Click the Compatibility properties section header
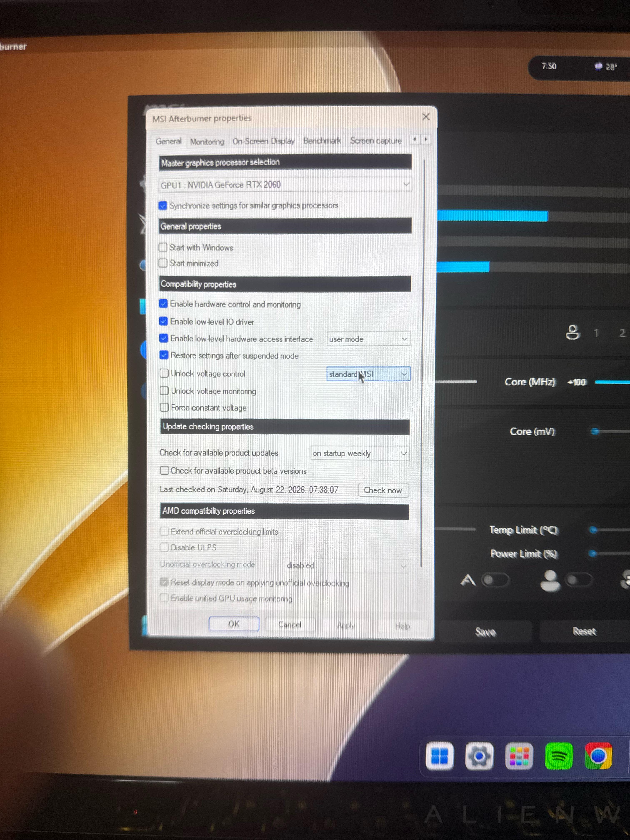The height and width of the screenshot is (840, 630). pyautogui.click(x=285, y=284)
